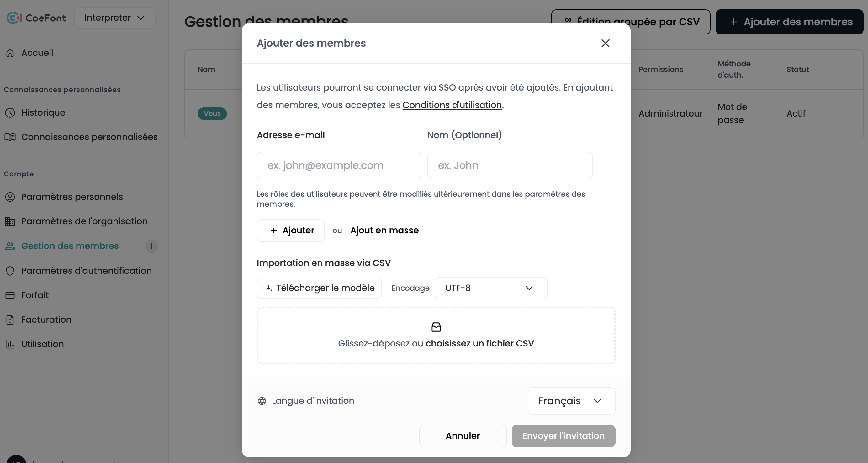Click the Ajout en masse link
Screen dimensions: 868x463
point(384,230)
